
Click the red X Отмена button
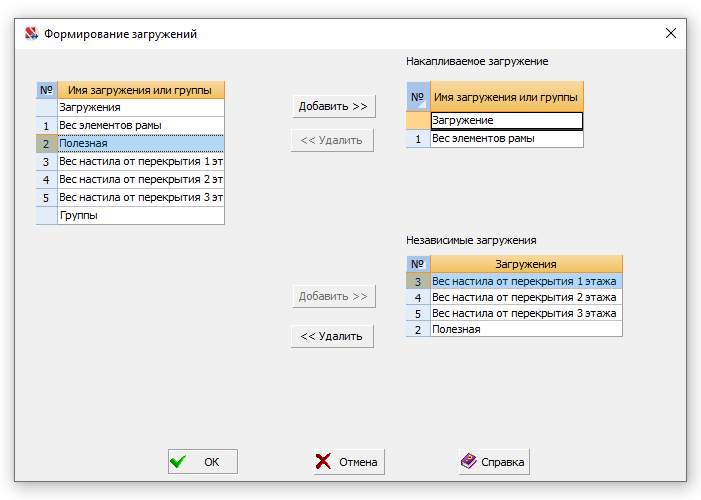[349, 462]
